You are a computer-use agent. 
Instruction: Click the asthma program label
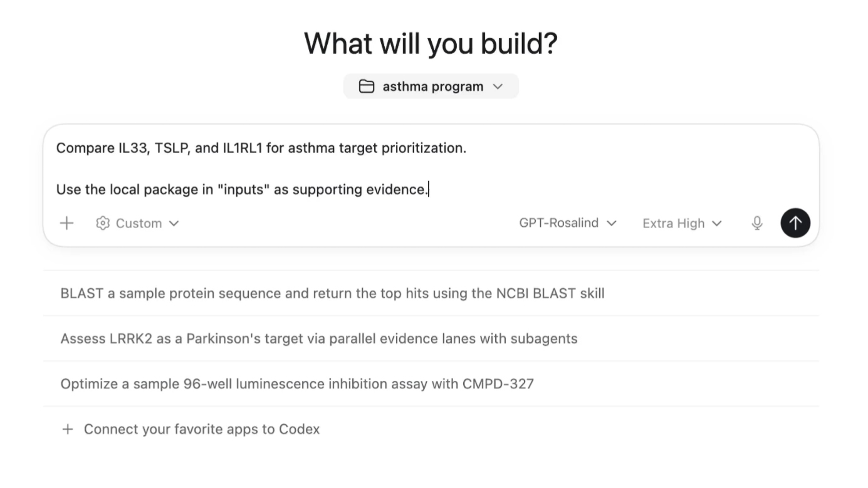tap(432, 86)
